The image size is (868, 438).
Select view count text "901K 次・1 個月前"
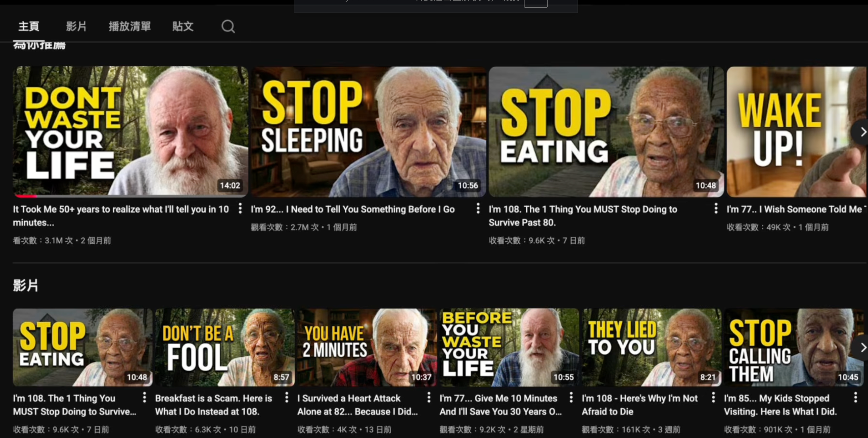click(797, 429)
